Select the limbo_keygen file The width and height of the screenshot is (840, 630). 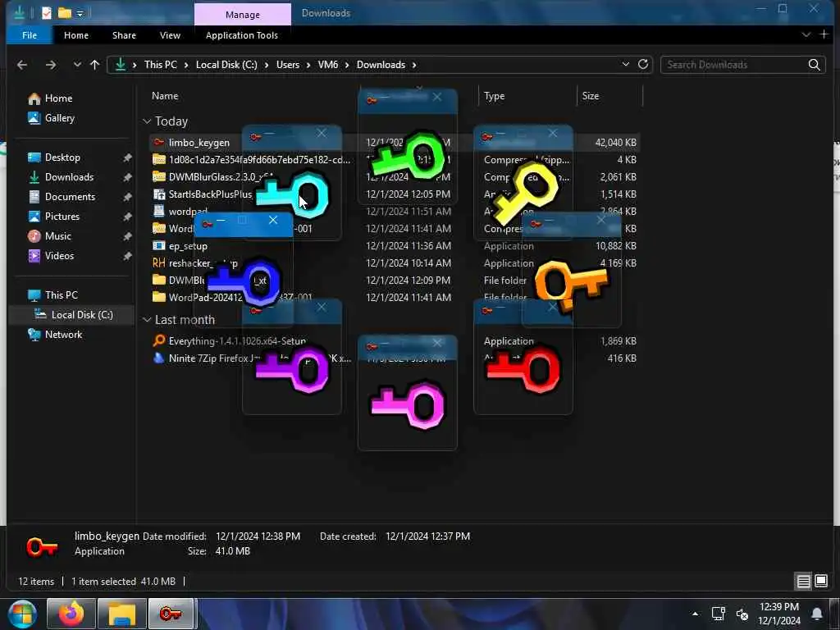[199, 143]
